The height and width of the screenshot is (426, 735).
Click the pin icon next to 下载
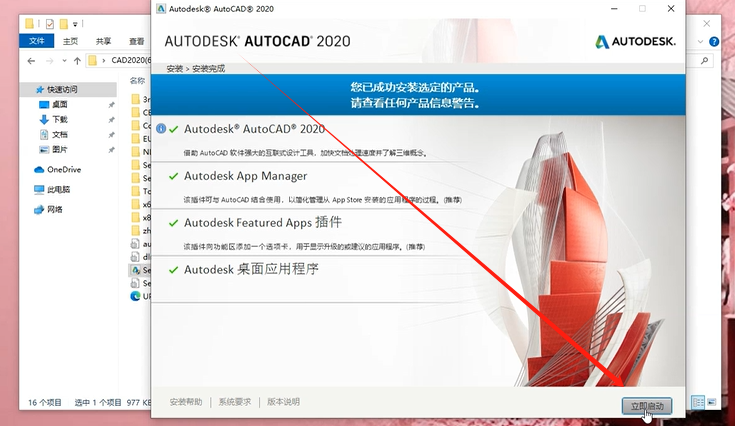(x=111, y=120)
